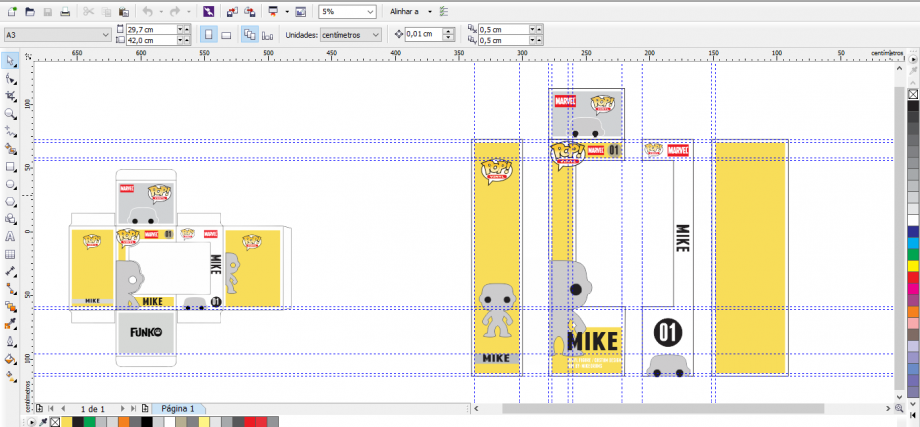Open the zoom level dropdown showing 5%

click(370, 12)
